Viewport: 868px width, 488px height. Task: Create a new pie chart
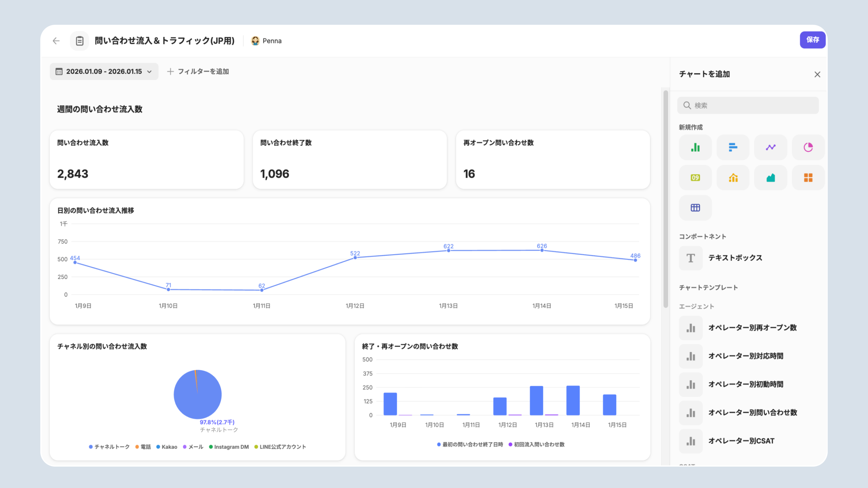(x=808, y=147)
